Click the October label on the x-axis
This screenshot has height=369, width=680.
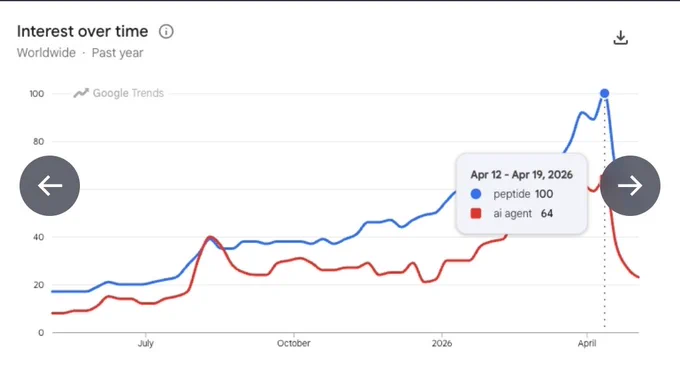[294, 343]
